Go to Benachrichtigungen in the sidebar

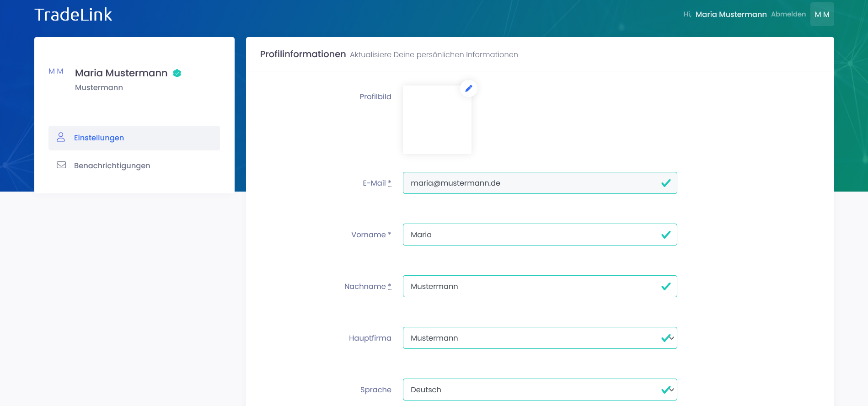pos(112,166)
